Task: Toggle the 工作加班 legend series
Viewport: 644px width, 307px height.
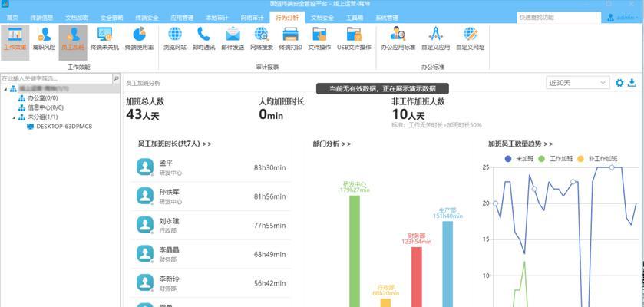Action: click(555, 158)
